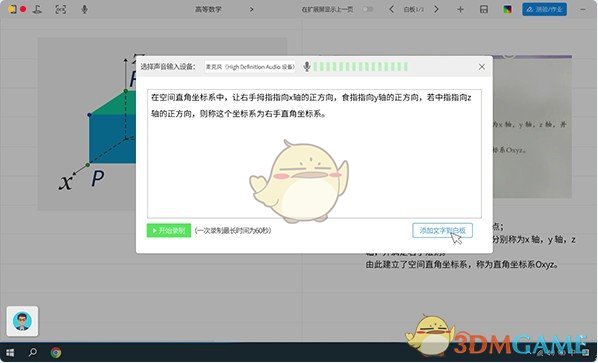Open the color palette swatch icon
Image resolution: width=598 pixels, height=363 pixels.
tap(507, 10)
